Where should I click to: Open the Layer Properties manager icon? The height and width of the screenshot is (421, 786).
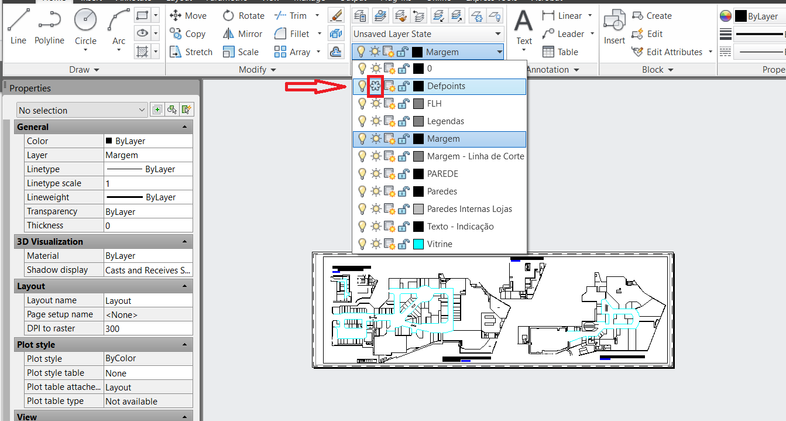[360, 16]
